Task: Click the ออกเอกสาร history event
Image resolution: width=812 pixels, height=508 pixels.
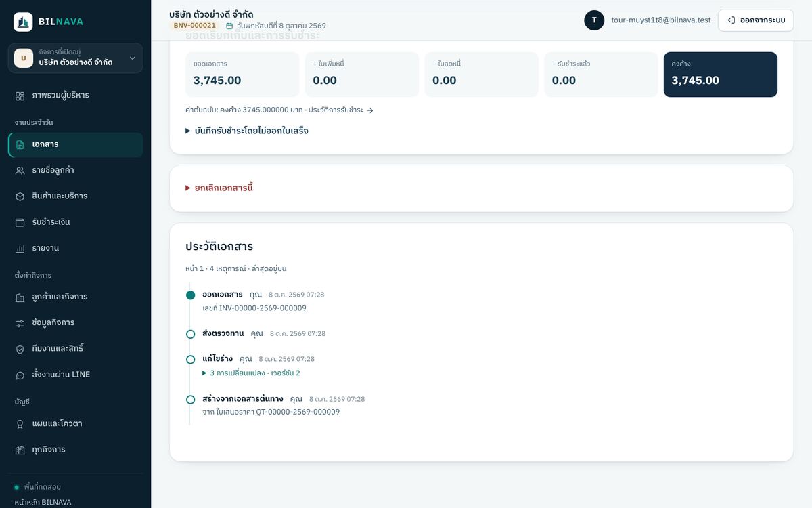Action: [x=223, y=295]
